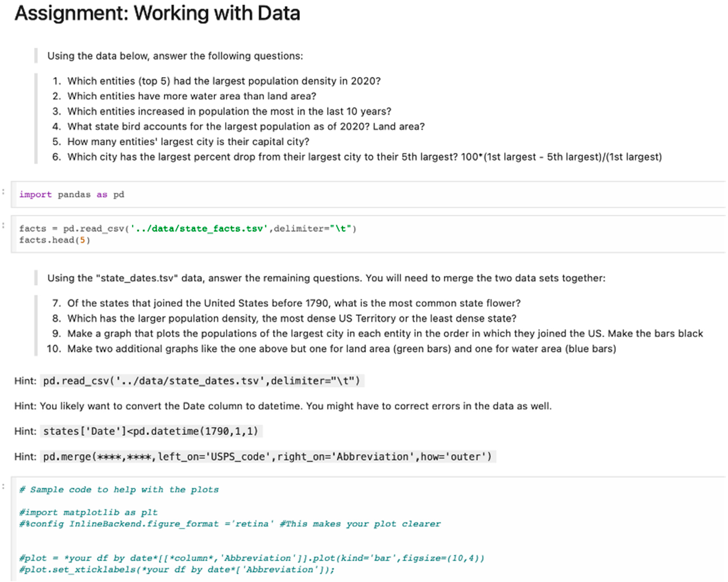Click the prompt marker beside the sample code cell

(x=3, y=486)
